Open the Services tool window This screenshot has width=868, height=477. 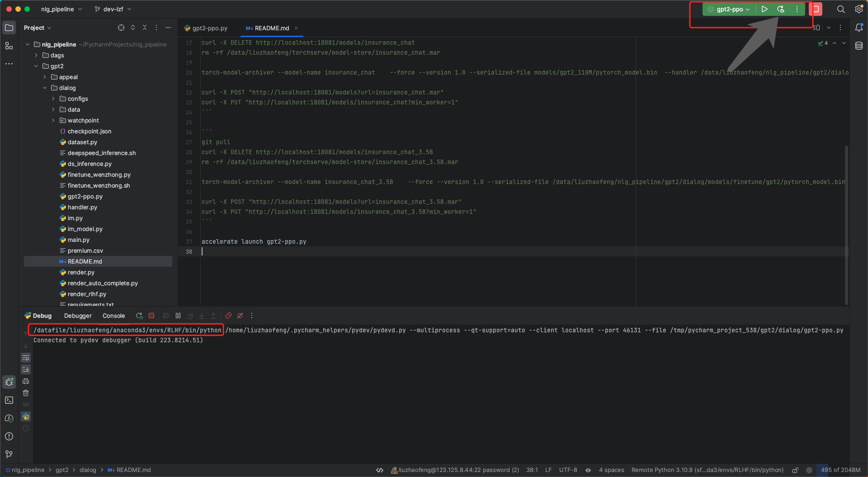coord(9,418)
